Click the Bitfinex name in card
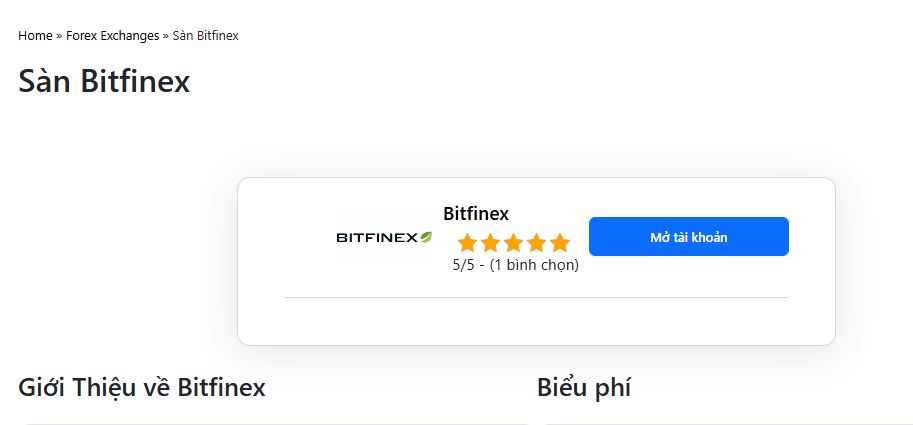 pos(476,214)
